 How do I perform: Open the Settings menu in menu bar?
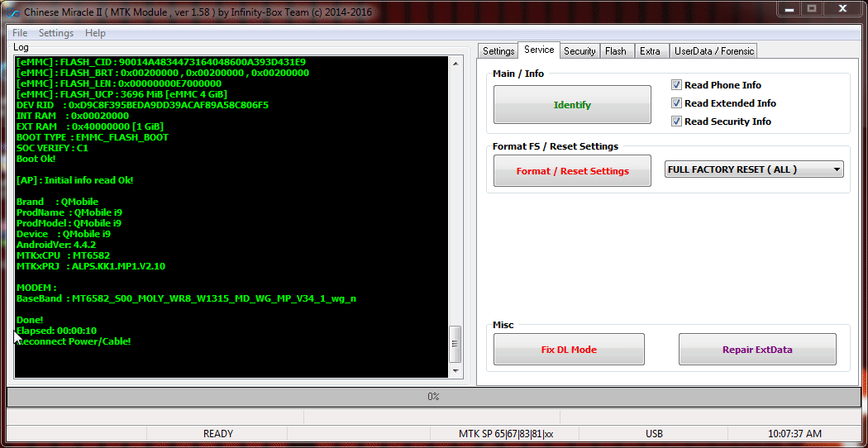(x=56, y=33)
